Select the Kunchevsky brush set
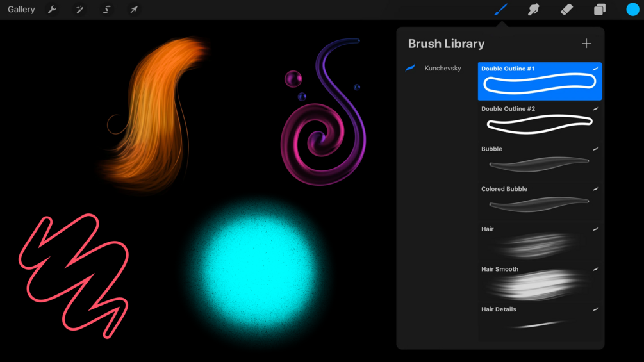 [x=434, y=68]
